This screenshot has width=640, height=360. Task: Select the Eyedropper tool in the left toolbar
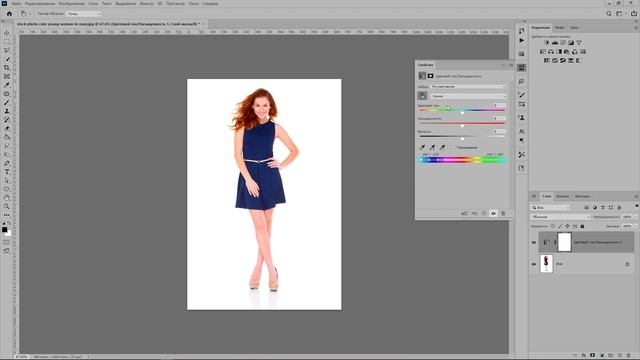point(7,85)
